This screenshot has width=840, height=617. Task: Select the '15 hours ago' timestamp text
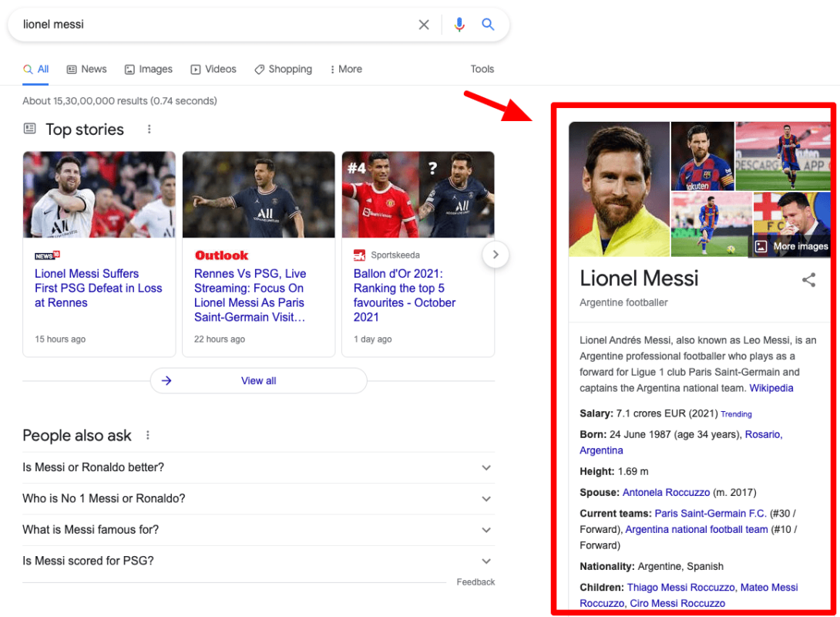60,339
